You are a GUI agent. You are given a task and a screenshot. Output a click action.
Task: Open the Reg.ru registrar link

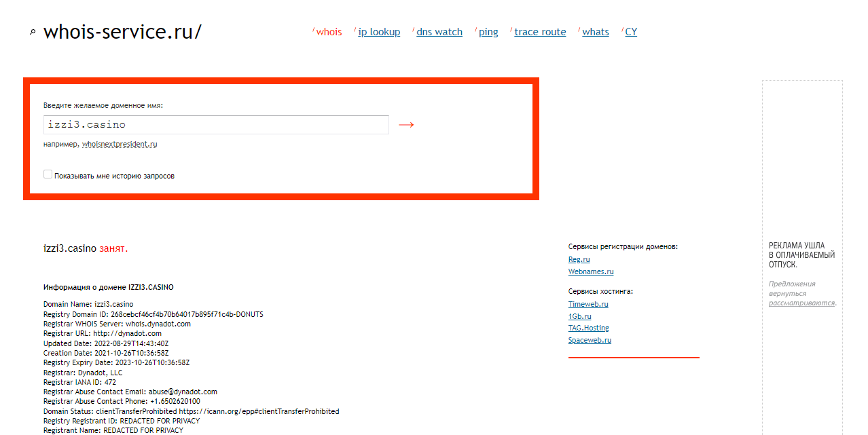[x=579, y=259]
